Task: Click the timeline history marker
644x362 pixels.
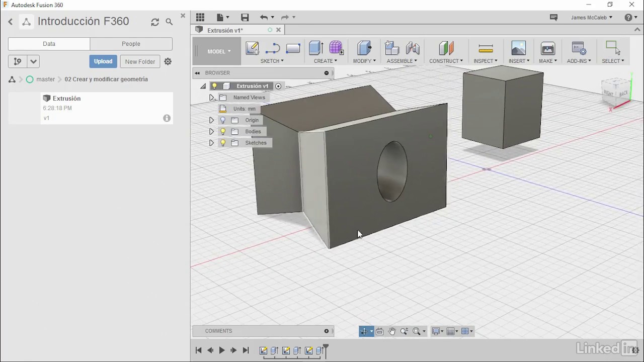Action: [x=326, y=350]
